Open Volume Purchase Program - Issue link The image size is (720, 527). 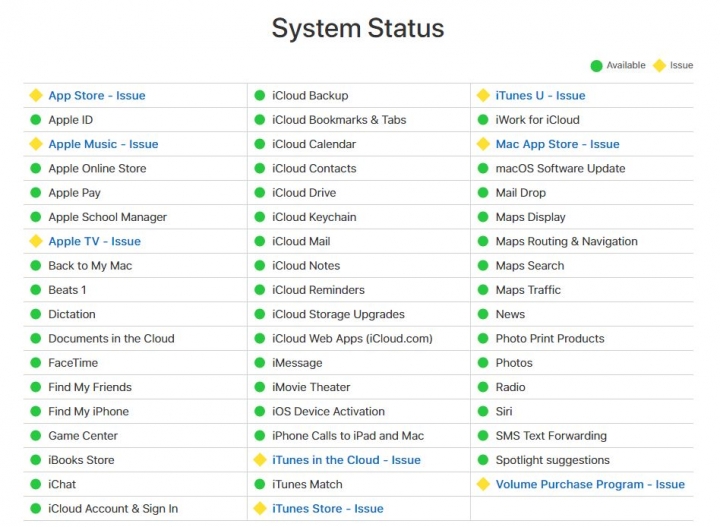coord(590,484)
